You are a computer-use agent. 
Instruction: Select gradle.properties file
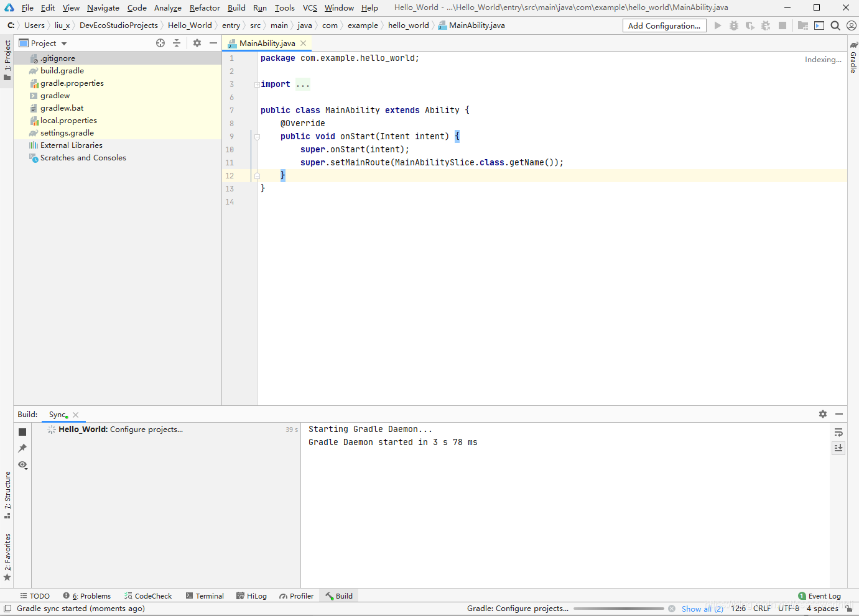coord(118,83)
